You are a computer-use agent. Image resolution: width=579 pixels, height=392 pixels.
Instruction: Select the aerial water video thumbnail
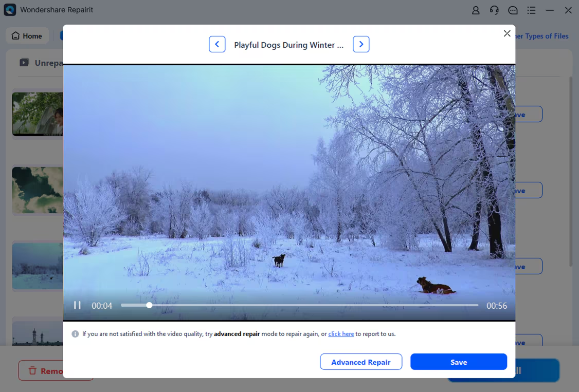point(37,190)
